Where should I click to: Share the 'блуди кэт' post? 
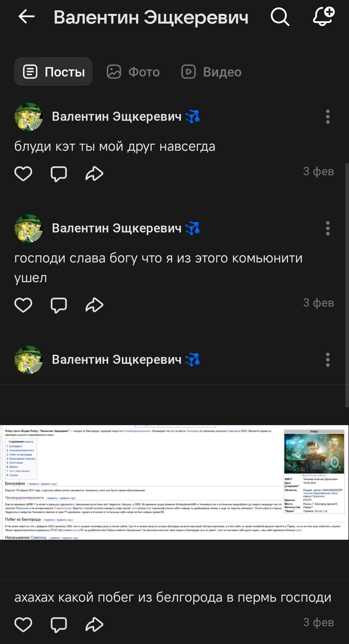94,174
